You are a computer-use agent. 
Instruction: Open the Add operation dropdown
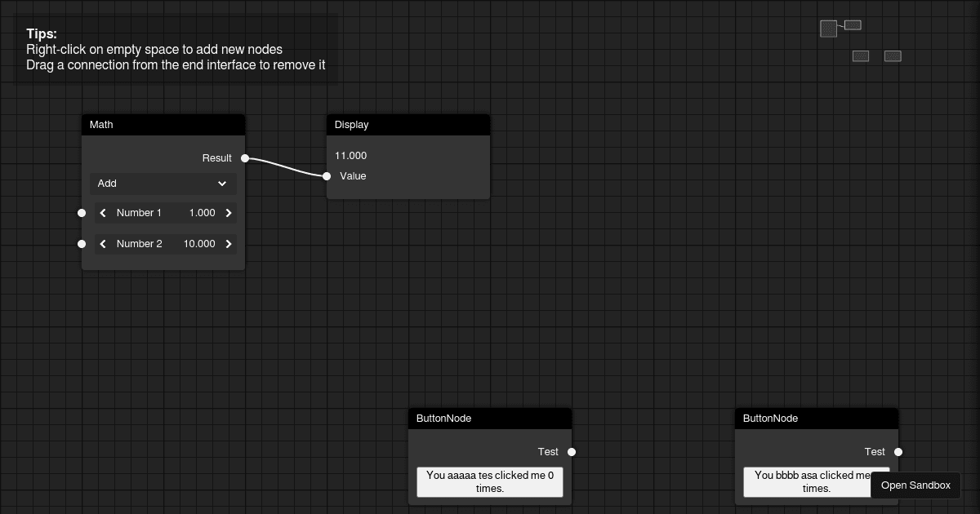[x=163, y=184]
